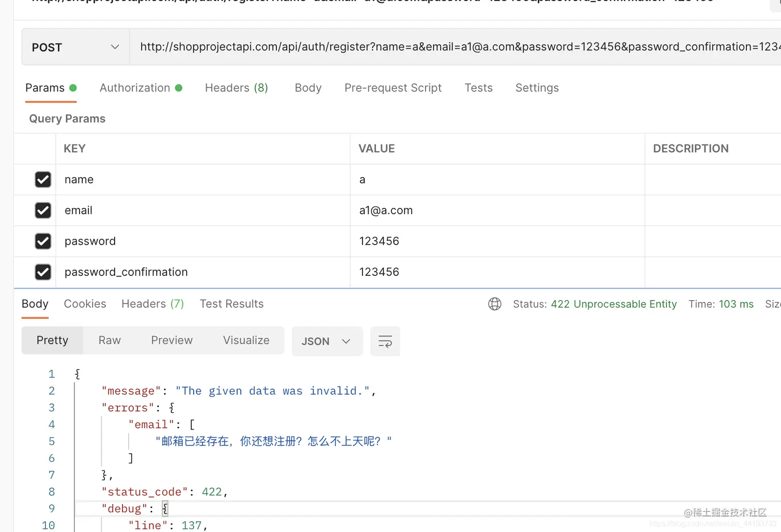The image size is (781, 532).
Task: Click the Chinese error message string
Action: coord(273,441)
